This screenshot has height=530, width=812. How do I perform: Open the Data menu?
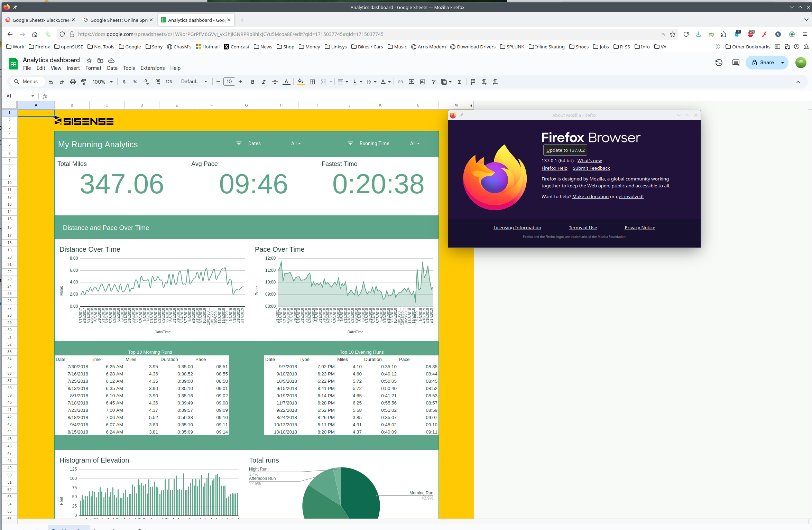112,68
